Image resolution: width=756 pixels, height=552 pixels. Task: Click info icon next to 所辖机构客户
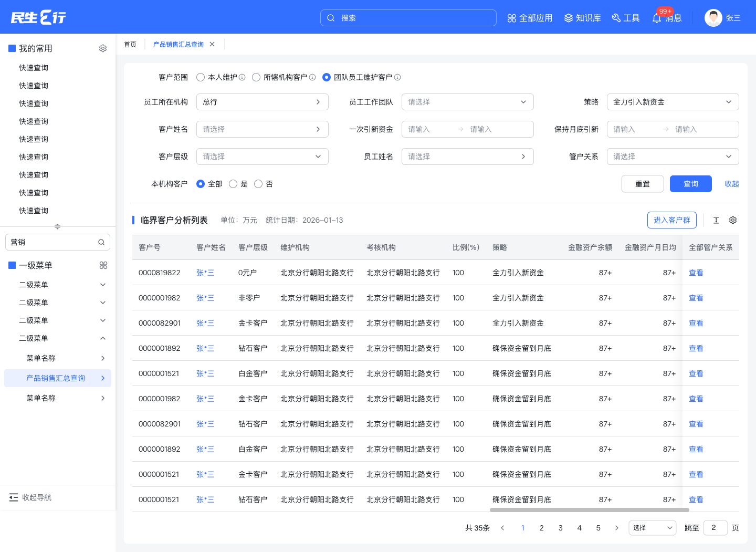tap(312, 77)
